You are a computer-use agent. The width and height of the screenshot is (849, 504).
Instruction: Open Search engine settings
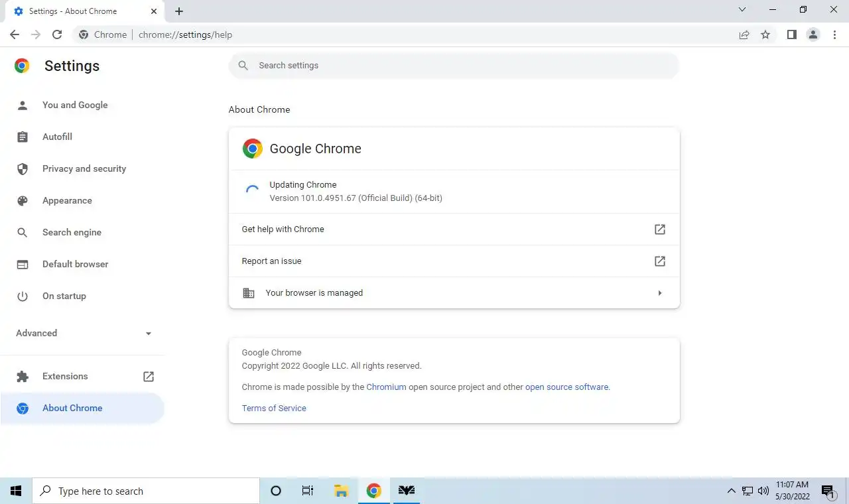coord(83,232)
